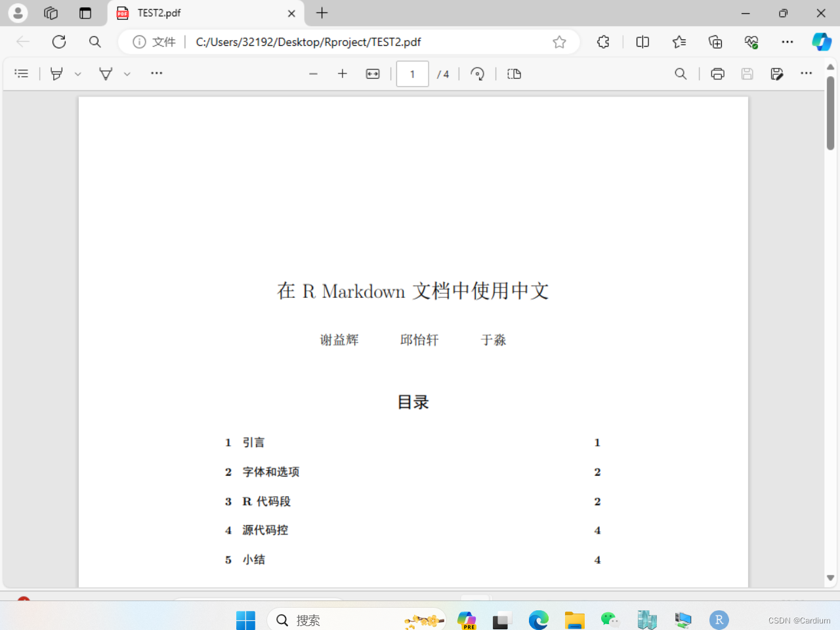Open WeChat from the taskbar
This screenshot has height=630, width=840.
[610, 619]
